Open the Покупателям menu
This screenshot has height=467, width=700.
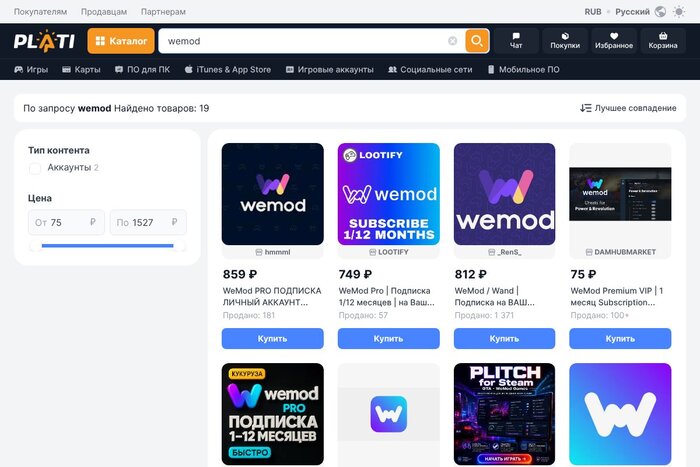click(x=41, y=12)
